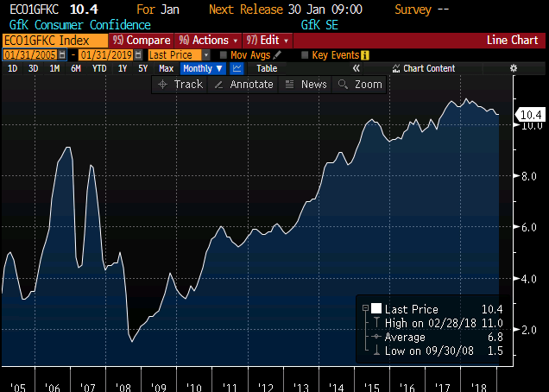Click the EC01GFKC ticker in header

click(34, 9)
